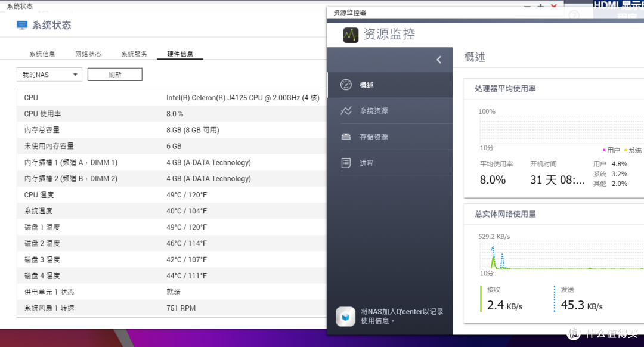Click the 发送 45.3 KB/s value
This screenshot has width=644, height=347.
click(x=581, y=305)
